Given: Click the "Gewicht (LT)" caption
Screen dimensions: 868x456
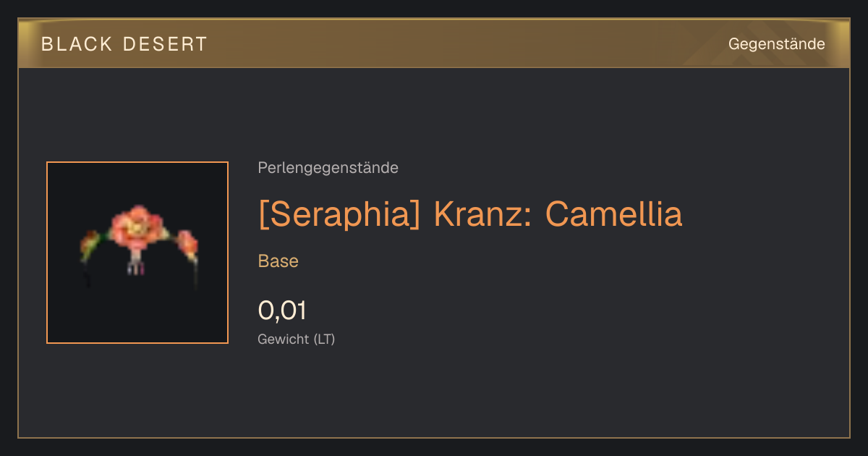Looking at the screenshot, I should click(x=297, y=339).
